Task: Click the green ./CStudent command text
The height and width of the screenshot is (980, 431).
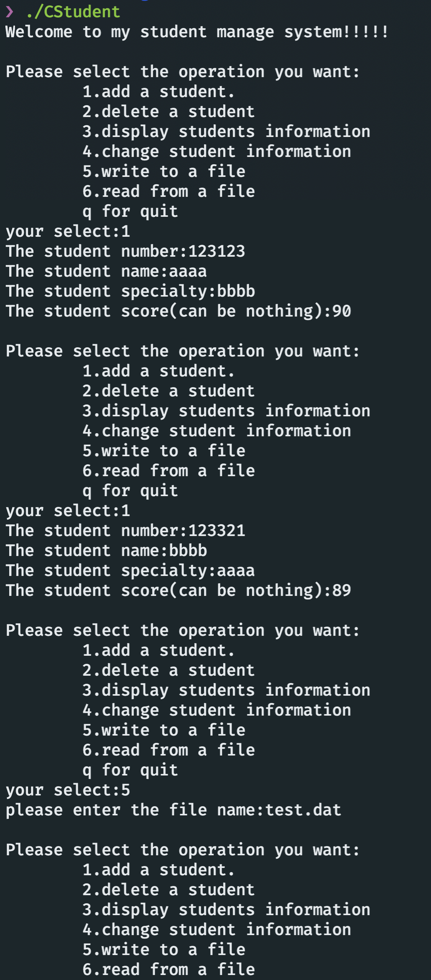Action: 73,12
